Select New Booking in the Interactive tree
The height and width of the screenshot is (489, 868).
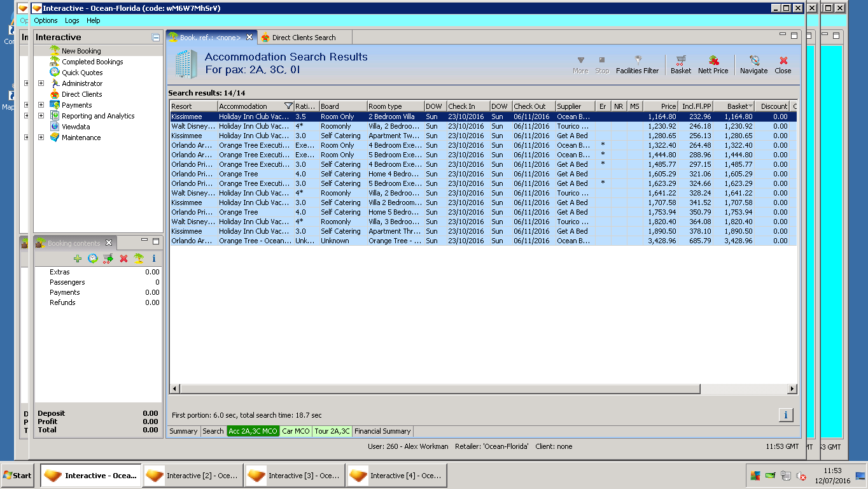point(81,51)
